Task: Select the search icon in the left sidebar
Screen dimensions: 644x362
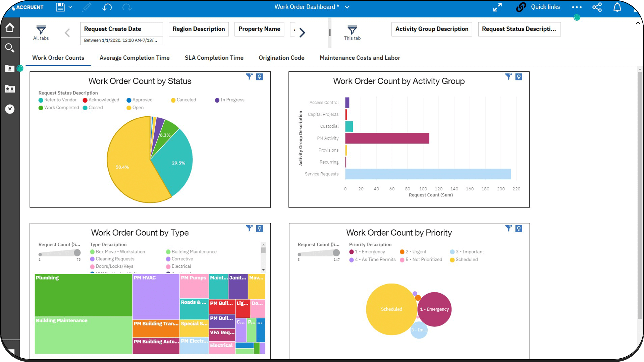Action: pyautogui.click(x=10, y=48)
